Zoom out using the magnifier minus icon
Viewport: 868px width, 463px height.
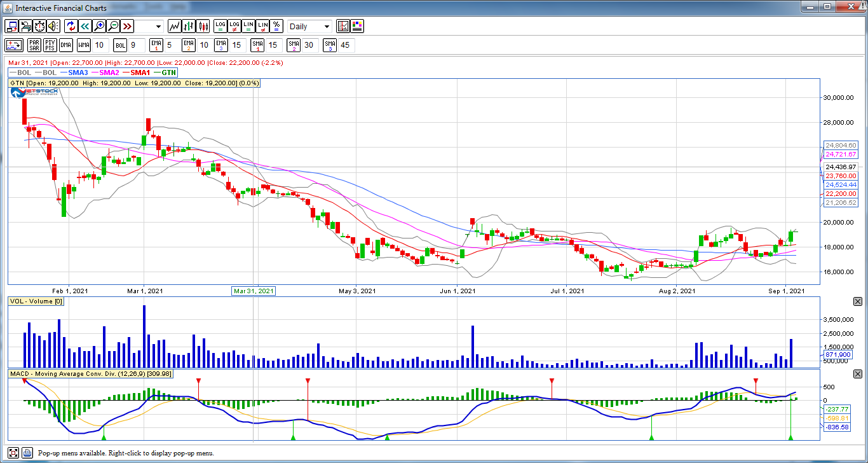coord(113,26)
